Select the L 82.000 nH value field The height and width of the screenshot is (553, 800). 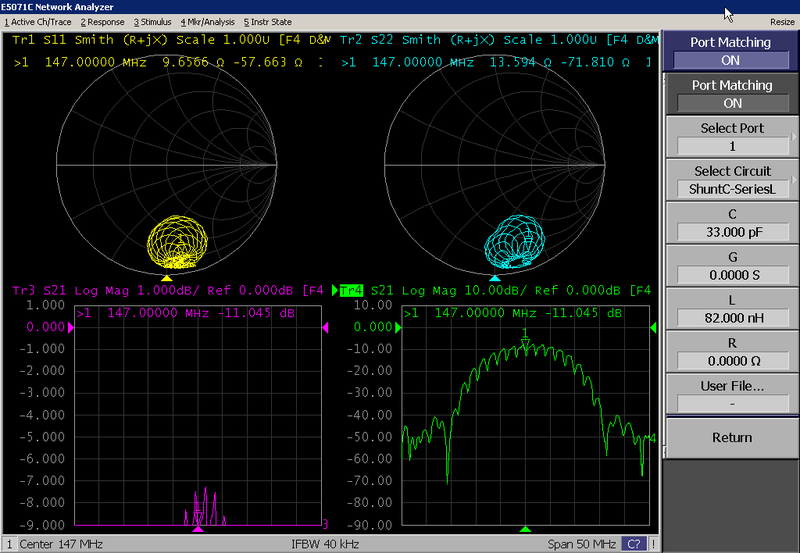pos(732,318)
